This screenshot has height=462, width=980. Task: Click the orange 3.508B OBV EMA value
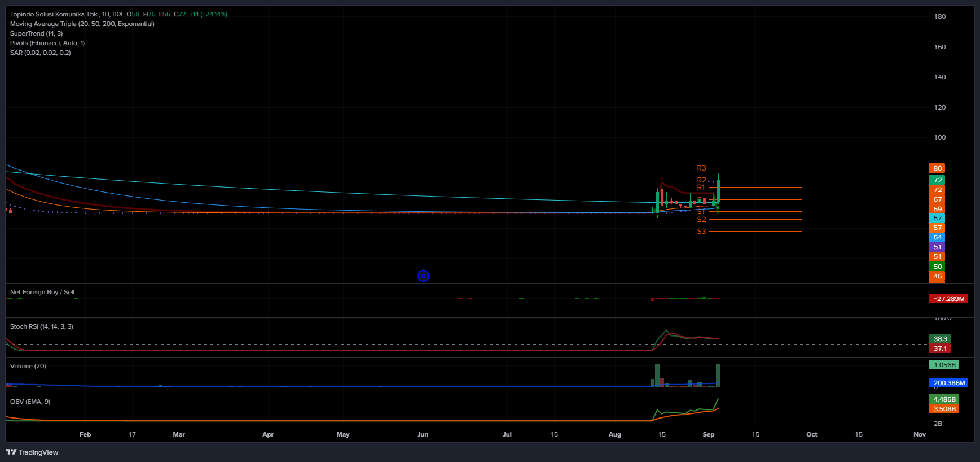coord(944,409)
